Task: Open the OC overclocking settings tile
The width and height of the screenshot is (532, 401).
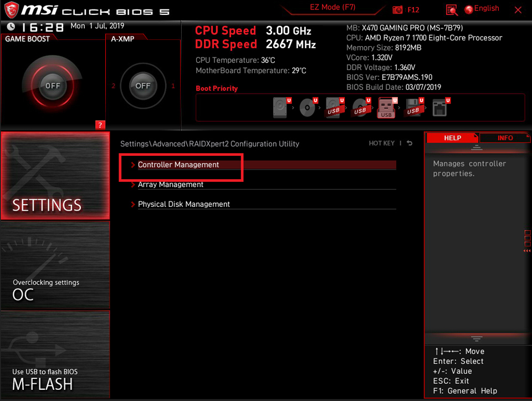Action: [x=55, y=265]
